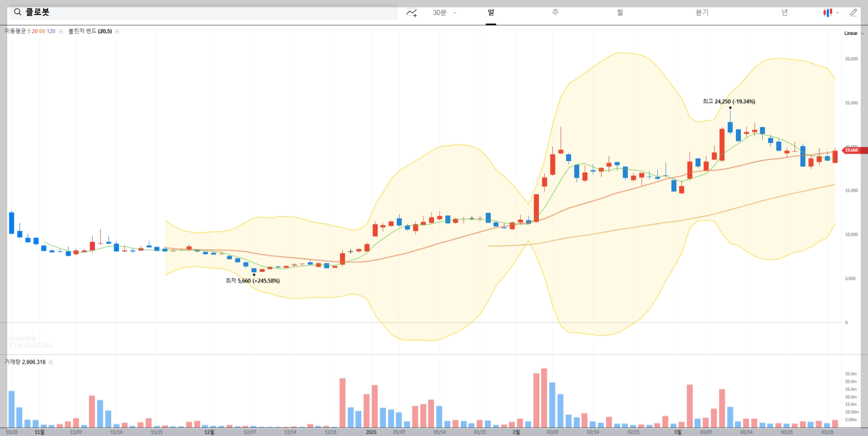
Task: Remove the 거래량 volume indicator
Action: pos(51,362)
